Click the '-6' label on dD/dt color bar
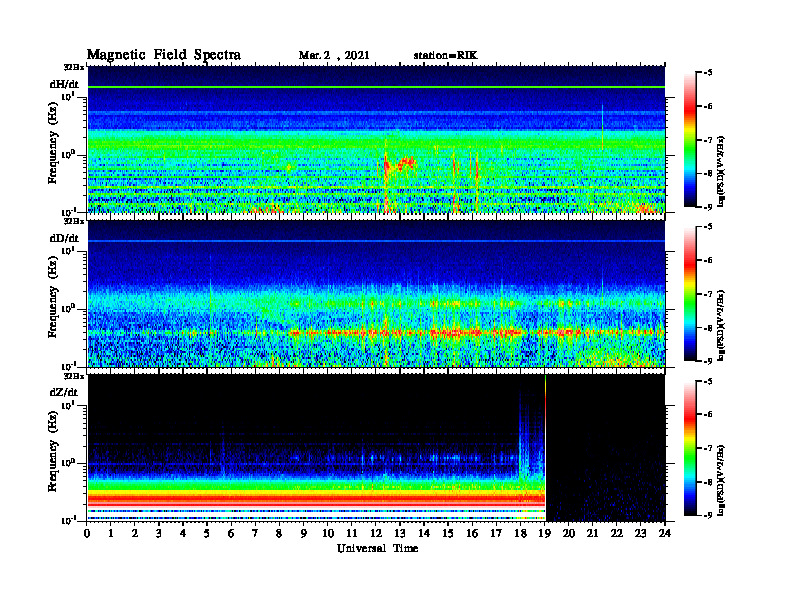 pyautogui.click(x=707, y=261)
